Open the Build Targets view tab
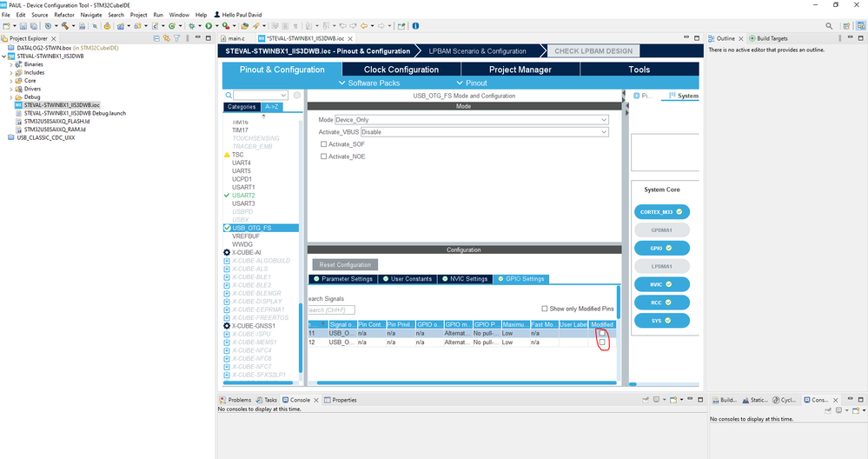This screenshot has height=459, width=868. tap(768, 38)
